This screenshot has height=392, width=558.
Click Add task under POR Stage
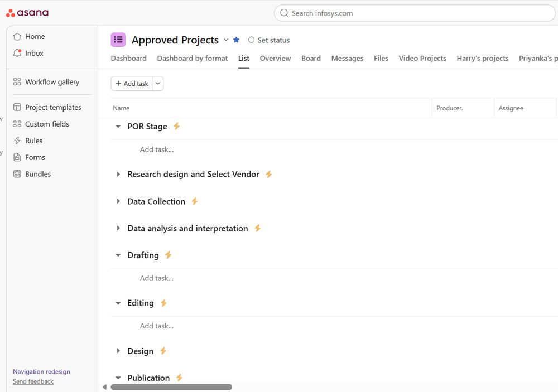click(x=157, y=149)
